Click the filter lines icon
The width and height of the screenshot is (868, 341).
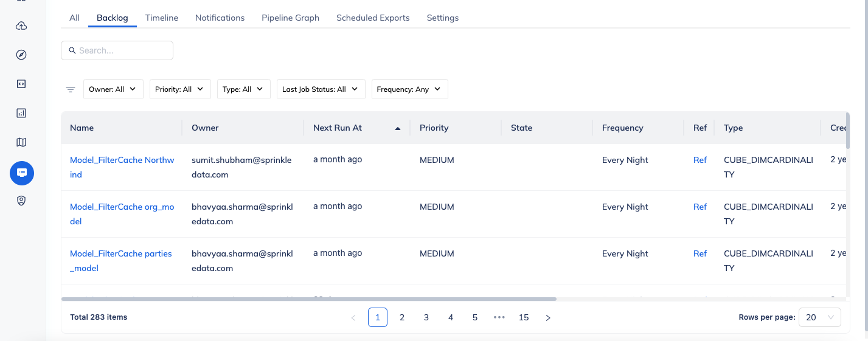pyautogui.click(x=71, y=89)
